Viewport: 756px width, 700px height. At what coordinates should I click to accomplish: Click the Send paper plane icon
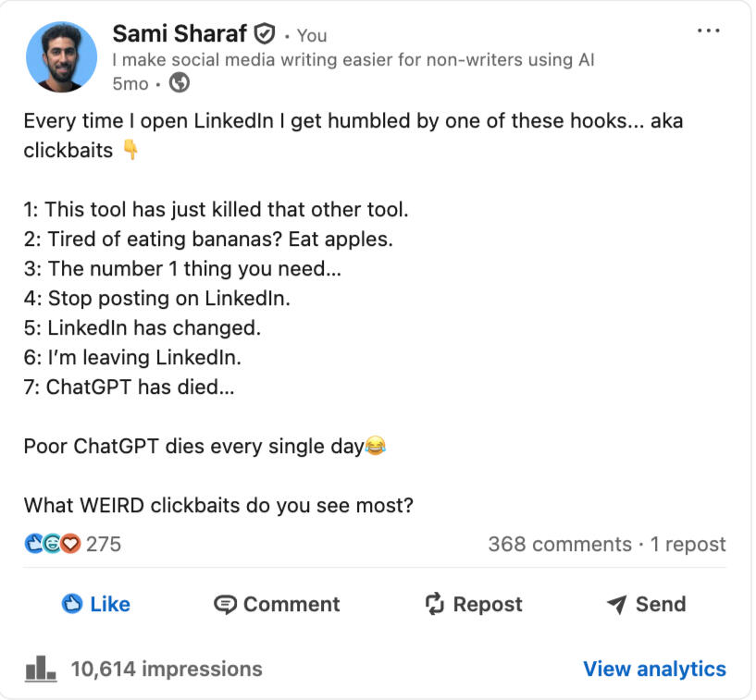pos(616,604)
